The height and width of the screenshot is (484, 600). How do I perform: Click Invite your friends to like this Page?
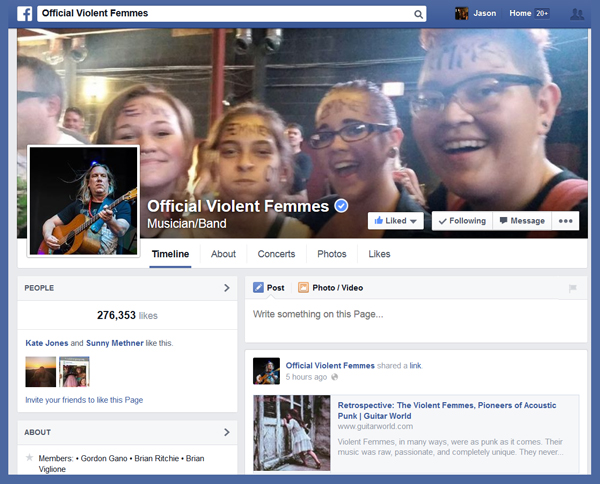(84, 400)
